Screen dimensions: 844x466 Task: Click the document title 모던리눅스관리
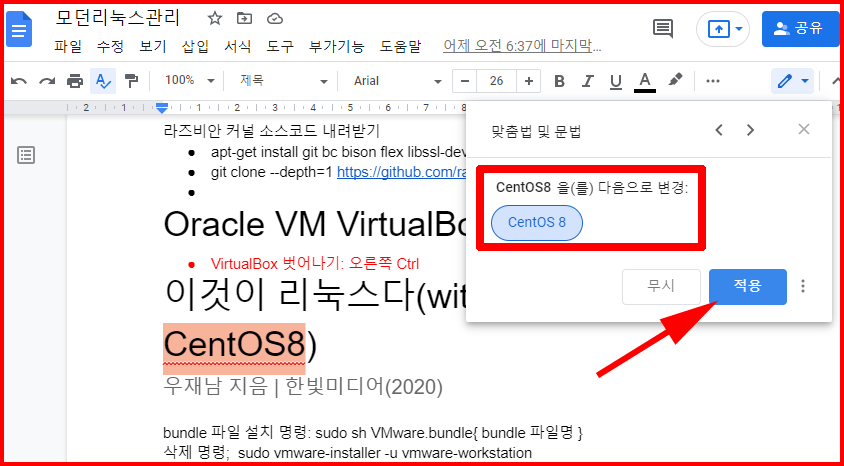(117, 18)
